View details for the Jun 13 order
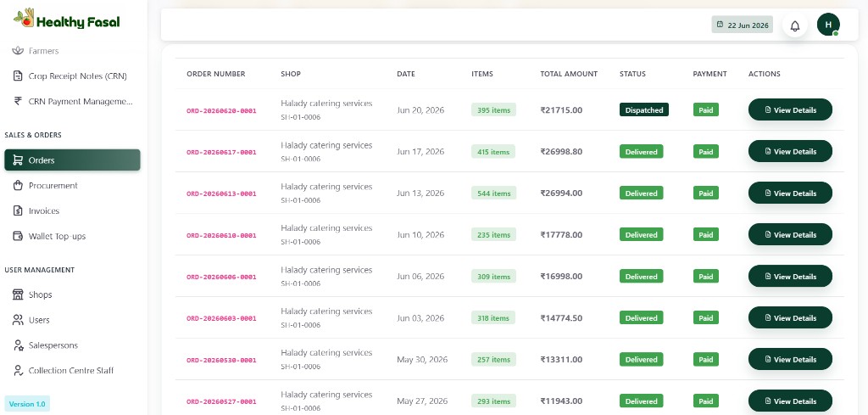The height and width of the screenshot is (415, 868). click(x=790, y=193)
